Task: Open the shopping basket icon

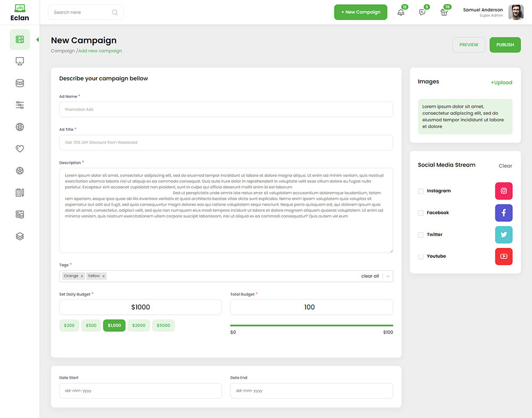Action: click(x=444, y=12)
